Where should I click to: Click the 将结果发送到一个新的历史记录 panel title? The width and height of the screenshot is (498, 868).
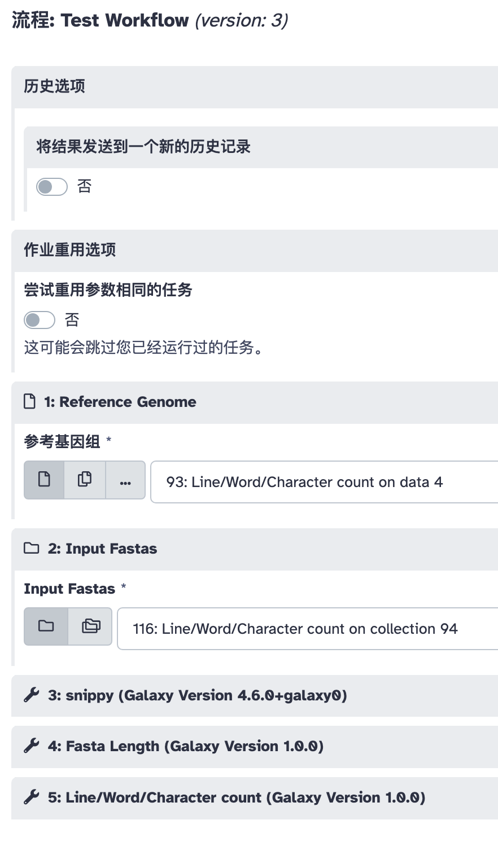[143, 147]
